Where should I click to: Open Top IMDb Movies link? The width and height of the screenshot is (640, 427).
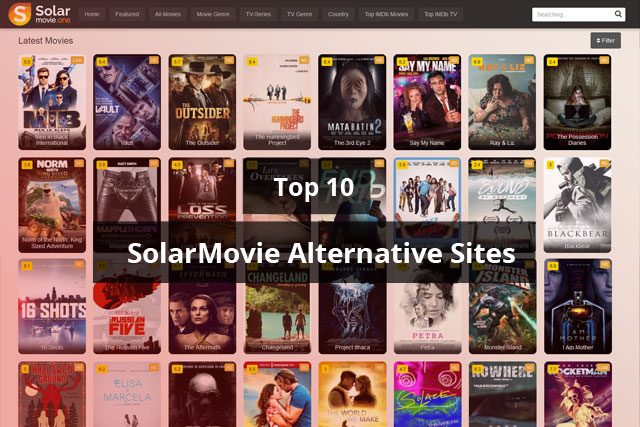click(386, 14)
